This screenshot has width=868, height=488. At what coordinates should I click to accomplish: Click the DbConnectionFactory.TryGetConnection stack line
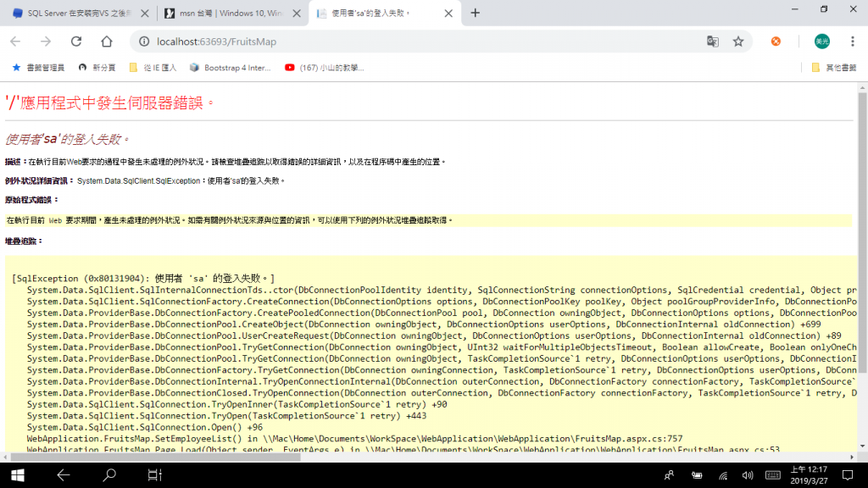click(442, 370)
